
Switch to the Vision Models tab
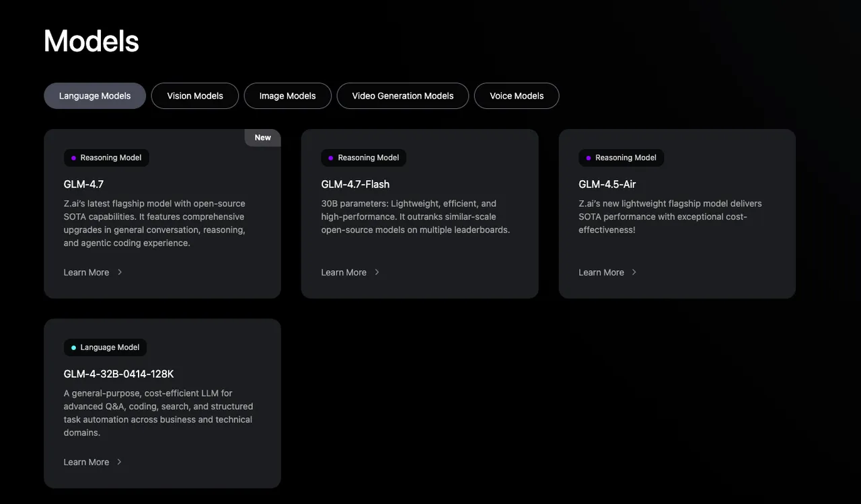click(x=195, y=95)
